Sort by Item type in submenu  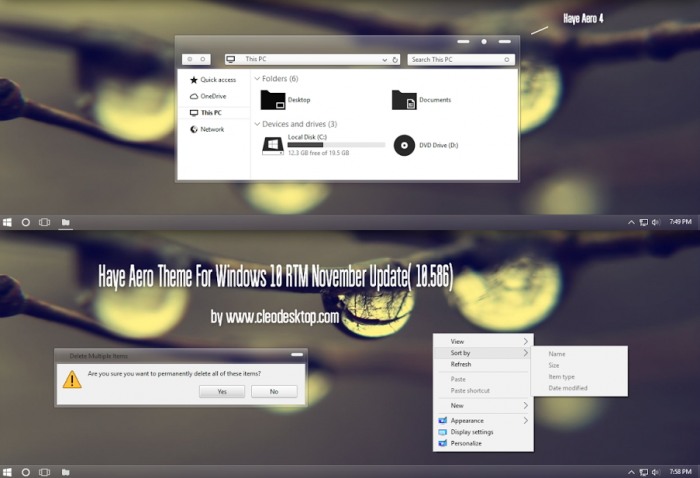point(579,377)
